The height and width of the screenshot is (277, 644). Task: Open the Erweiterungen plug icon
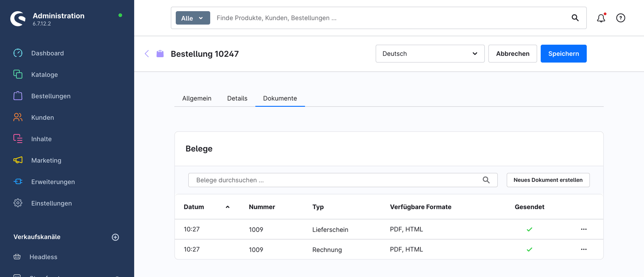point(18,182)
